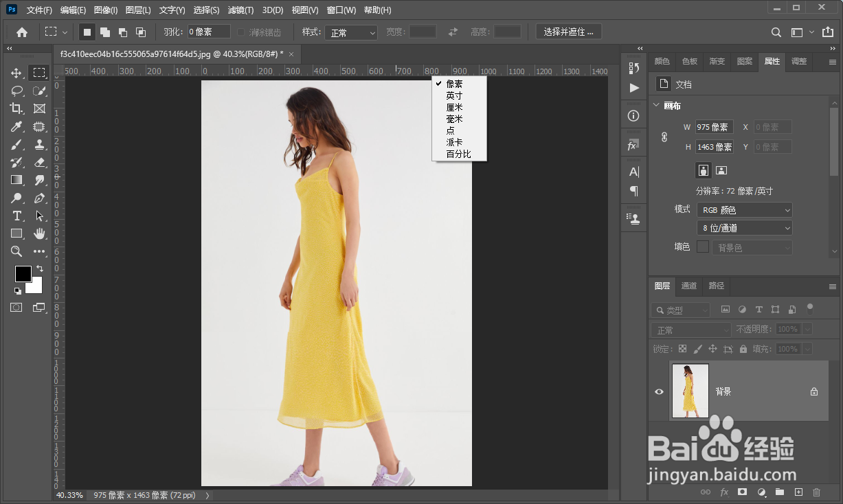
Task: Select the Smudge/Blur tool
Action: click(x=39, y=180)
